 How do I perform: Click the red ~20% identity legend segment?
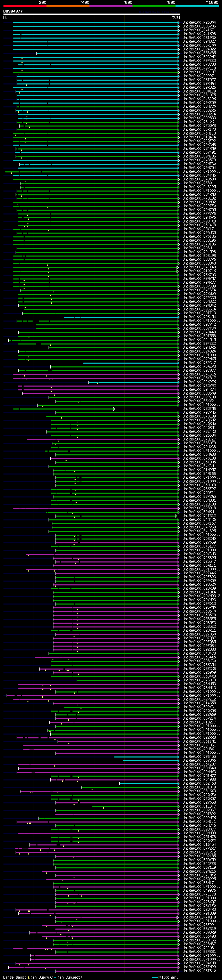(x=25, y=6)
